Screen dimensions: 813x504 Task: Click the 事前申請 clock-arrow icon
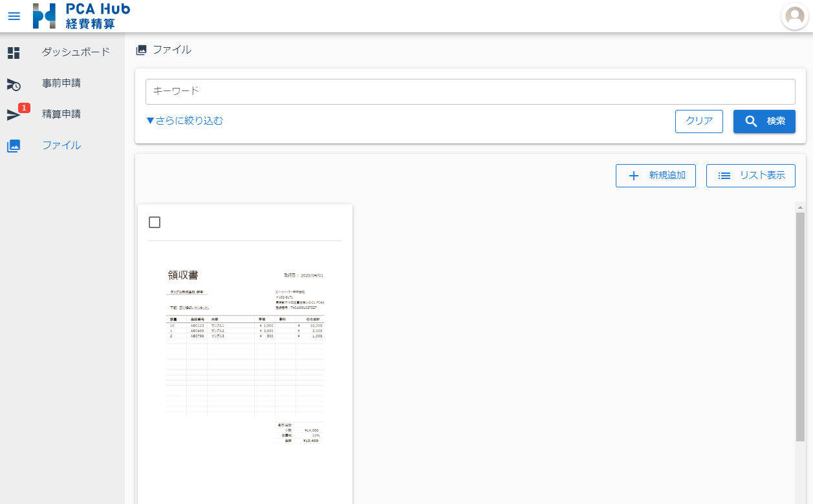pyautogui.click(x=14, y=84)
